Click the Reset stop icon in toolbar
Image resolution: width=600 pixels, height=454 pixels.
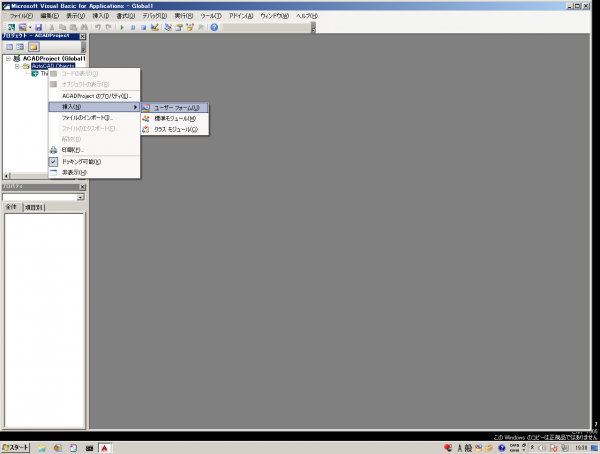143,27
